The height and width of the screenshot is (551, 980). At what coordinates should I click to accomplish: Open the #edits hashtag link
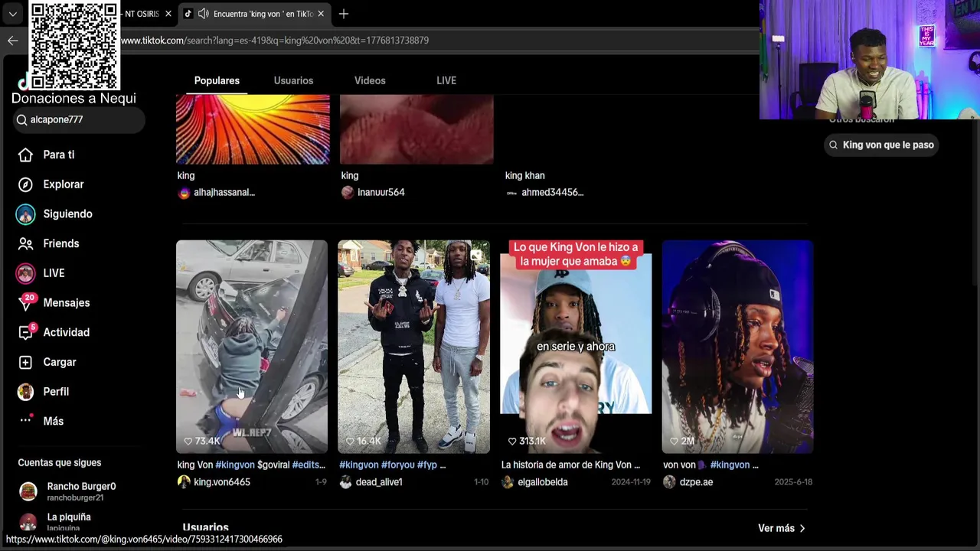309,465
